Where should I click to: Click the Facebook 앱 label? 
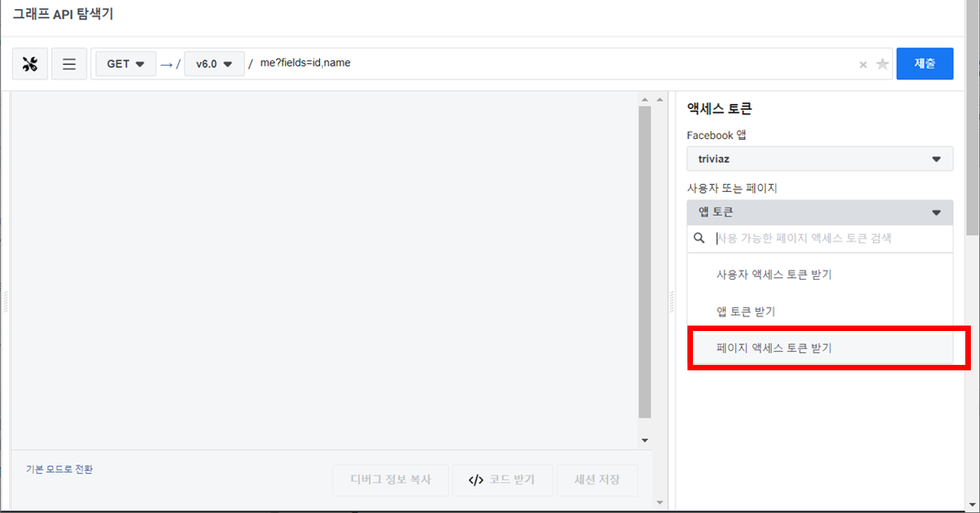(716, 135)
